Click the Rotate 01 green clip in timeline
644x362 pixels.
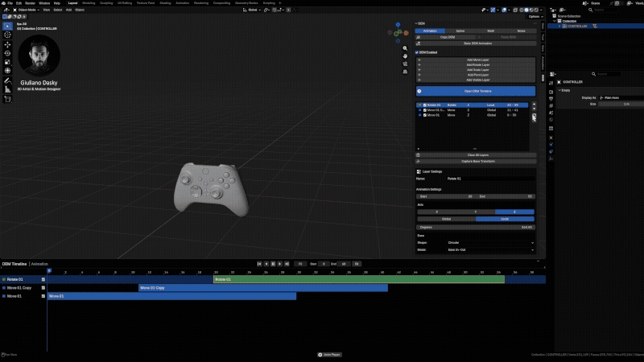click(359, 279)
